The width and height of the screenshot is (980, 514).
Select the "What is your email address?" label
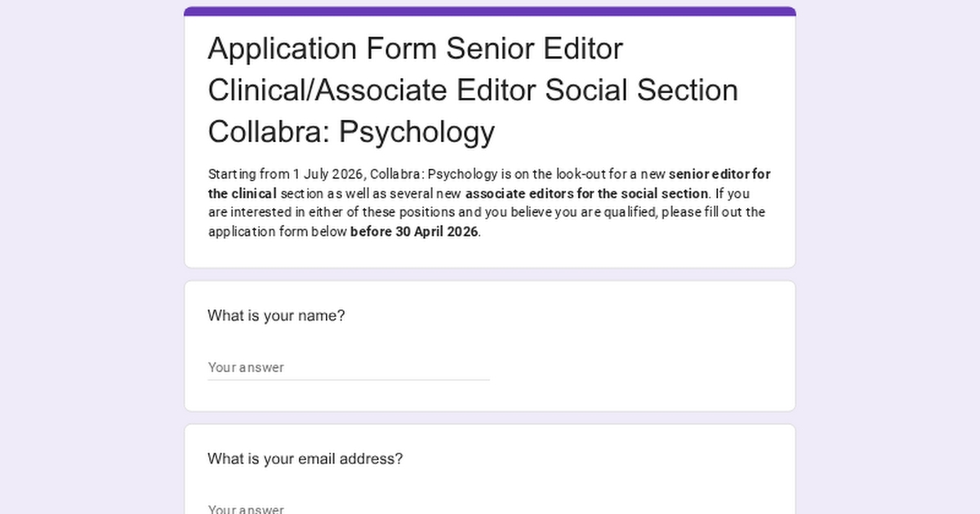[305, 459]
